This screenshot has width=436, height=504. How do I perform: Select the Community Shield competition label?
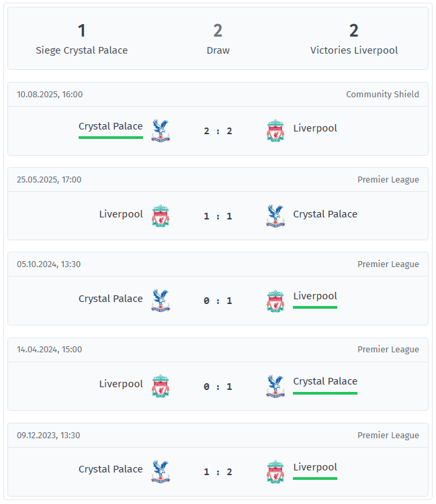[382, 95]
